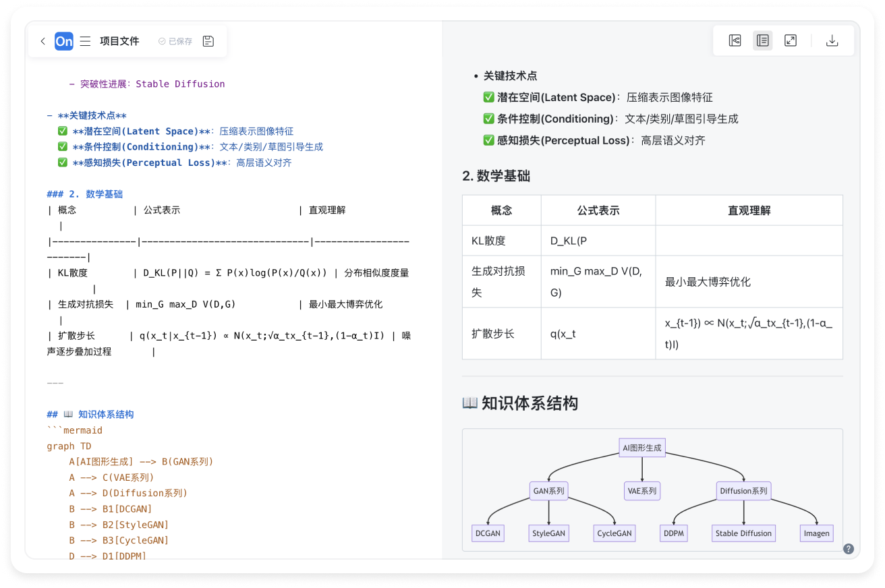Viewport: 885px width, 588px height.
Task: Select the AI图形生成 root node in diagram
Action: coord(641,447)
